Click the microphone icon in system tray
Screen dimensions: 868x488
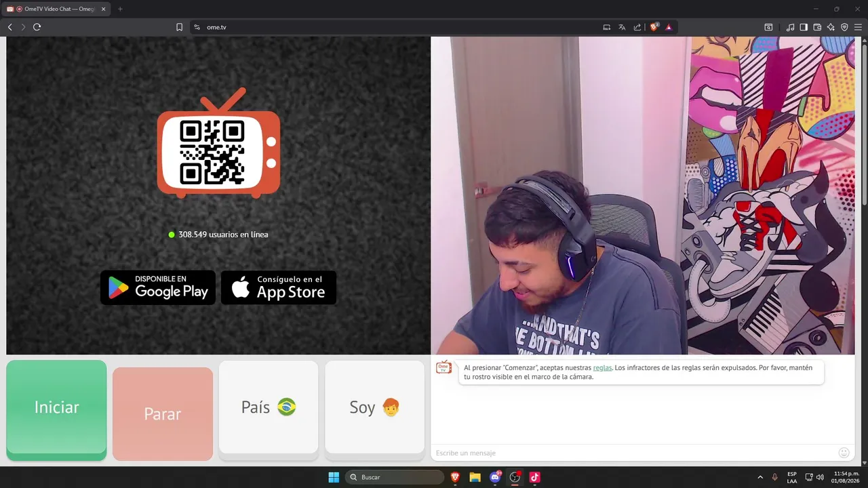774,477
